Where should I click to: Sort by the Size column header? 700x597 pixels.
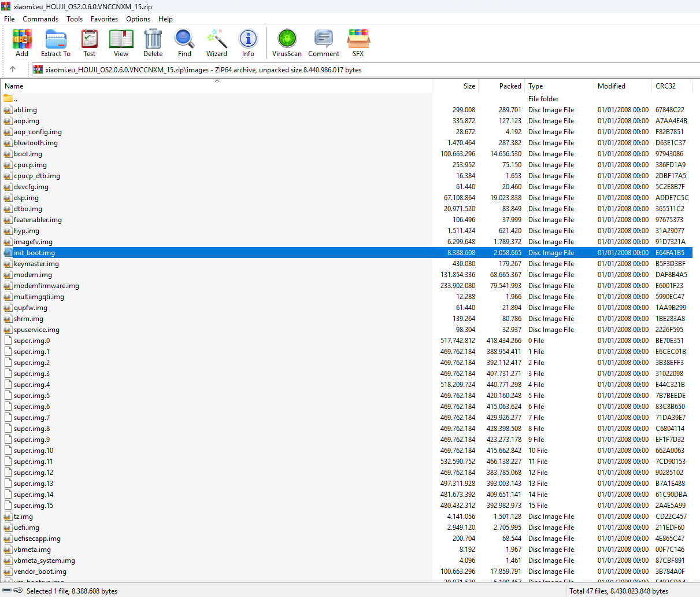[454, 86]
